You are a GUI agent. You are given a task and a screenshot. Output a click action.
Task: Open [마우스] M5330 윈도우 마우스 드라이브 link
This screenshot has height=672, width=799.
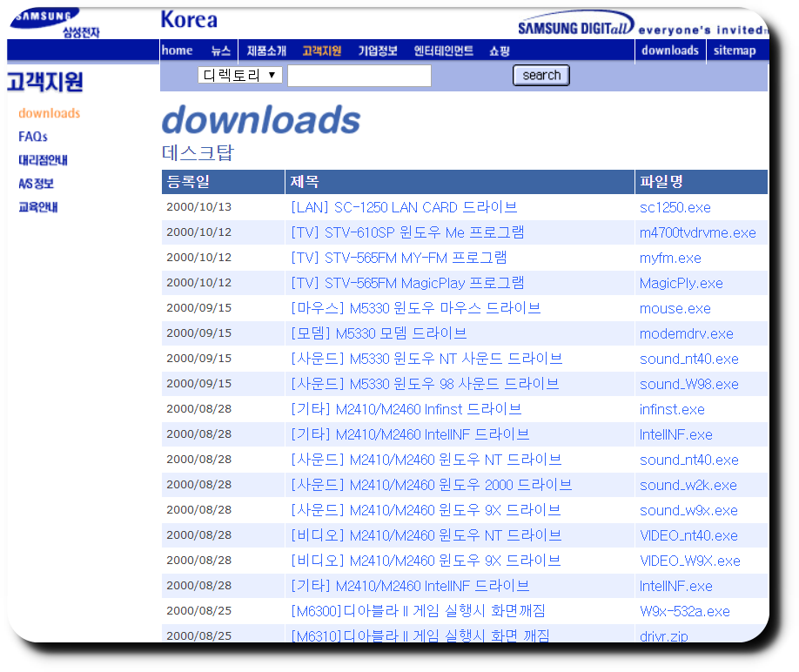point(416,308)
